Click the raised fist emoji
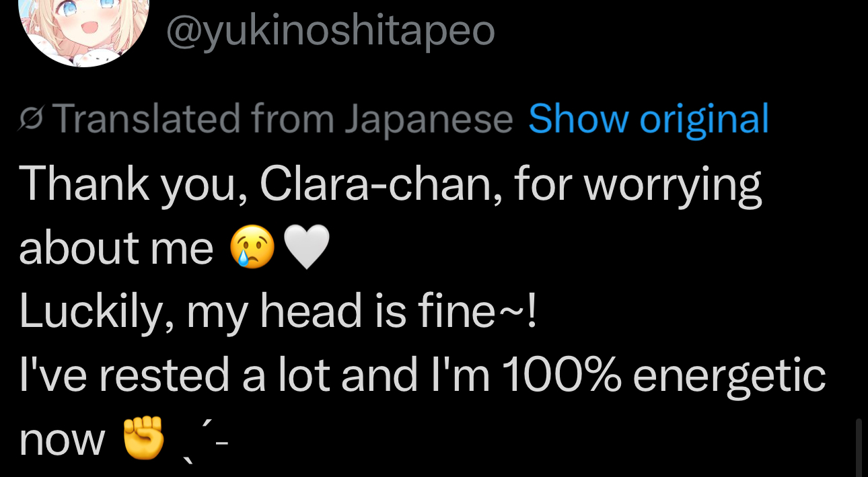Screen dimensions: 868x477 click(143, 438)
